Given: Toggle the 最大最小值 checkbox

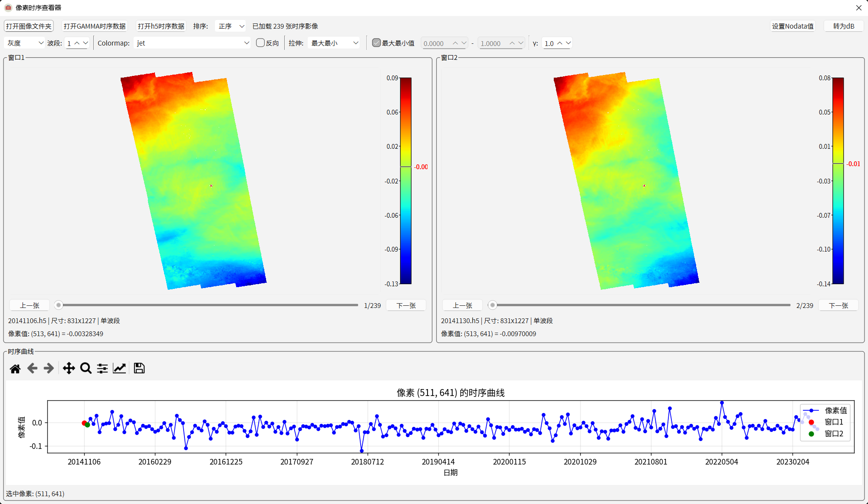Looking at the screenshot, I should tap(376, 43).
